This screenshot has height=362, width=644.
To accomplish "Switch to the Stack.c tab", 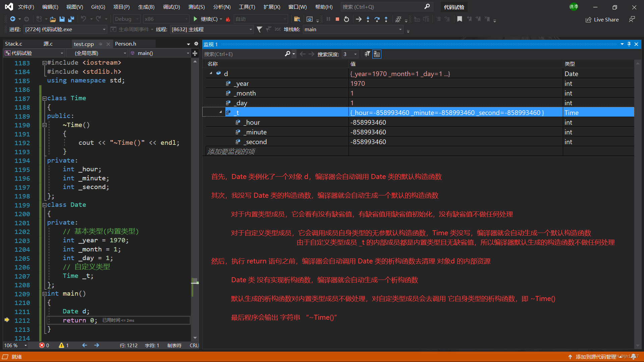I will click(x=13, y=44).
